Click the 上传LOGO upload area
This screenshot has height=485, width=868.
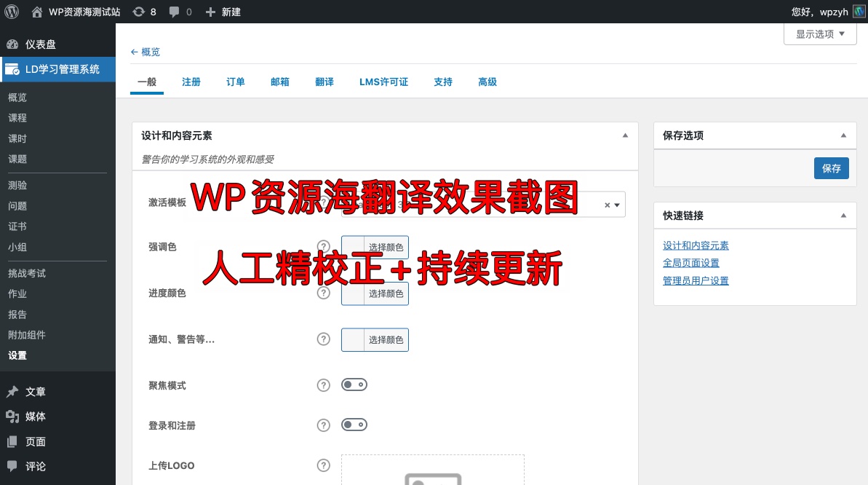(432, 470)
